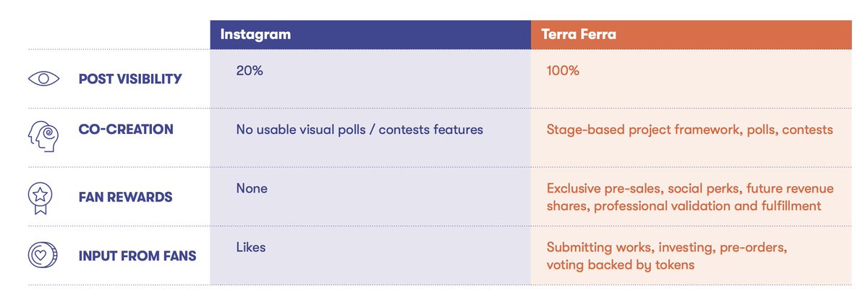The width and height of the screenshot is (868, 302).
Task: Click the head spiral Co-Creation icon
Action: click(43, 136)
